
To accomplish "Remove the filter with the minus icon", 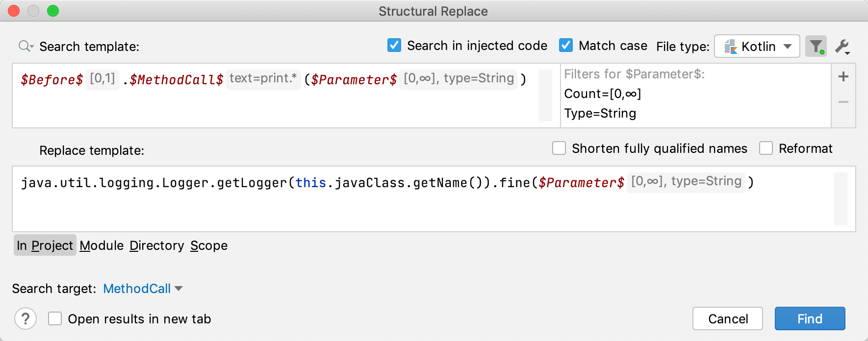I will 843,102.
